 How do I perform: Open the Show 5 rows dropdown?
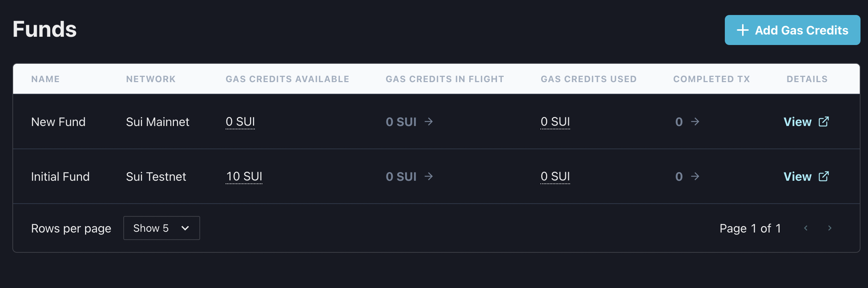162,228
